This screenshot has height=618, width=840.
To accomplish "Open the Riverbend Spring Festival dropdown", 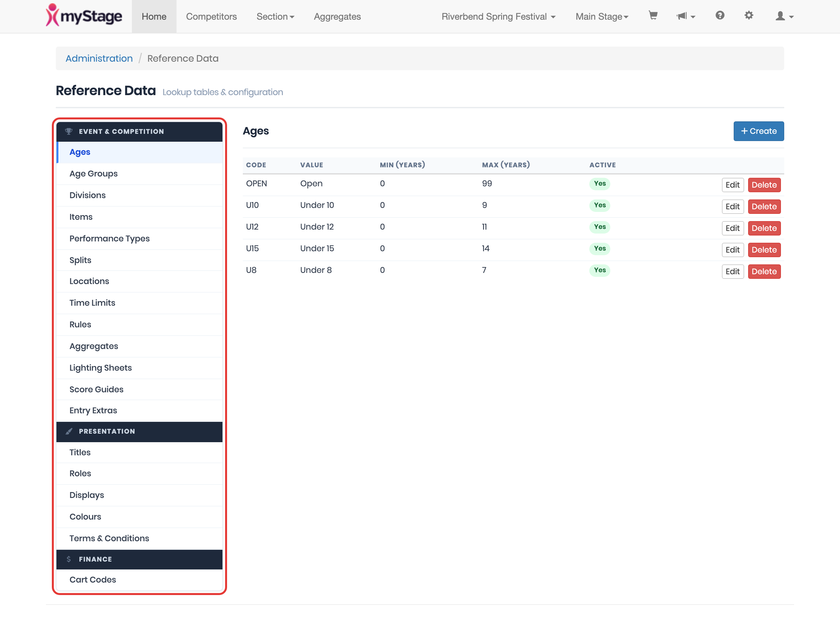I will click(x=498, y=16).
